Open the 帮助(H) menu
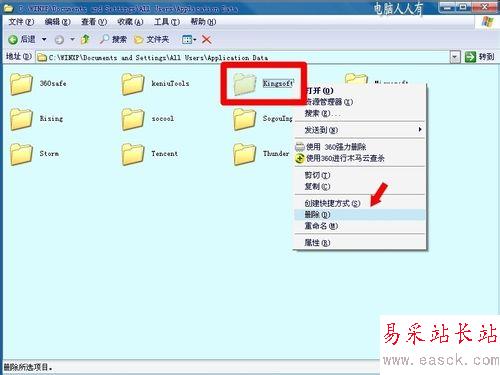 click(x=203, y=22)
